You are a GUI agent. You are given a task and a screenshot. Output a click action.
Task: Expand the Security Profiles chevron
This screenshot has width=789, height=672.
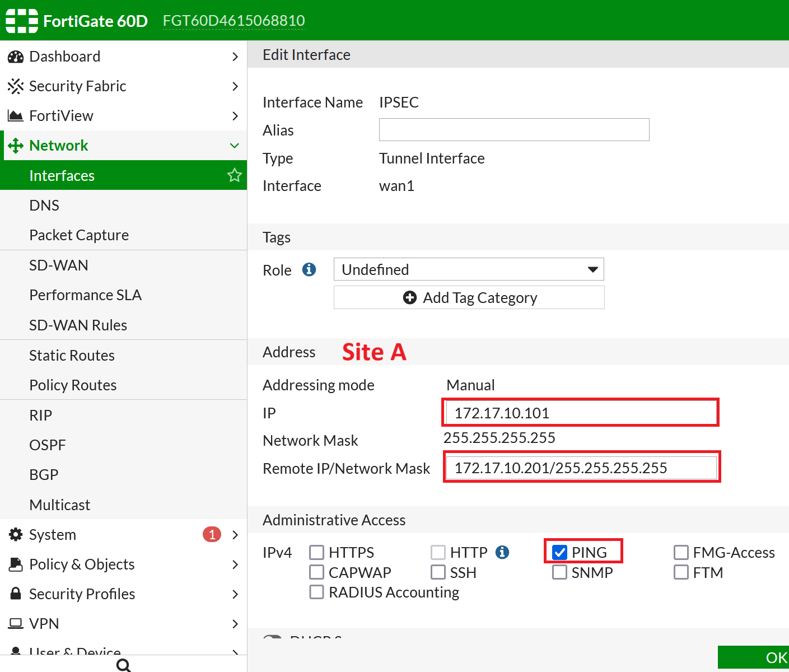point(235,594)
